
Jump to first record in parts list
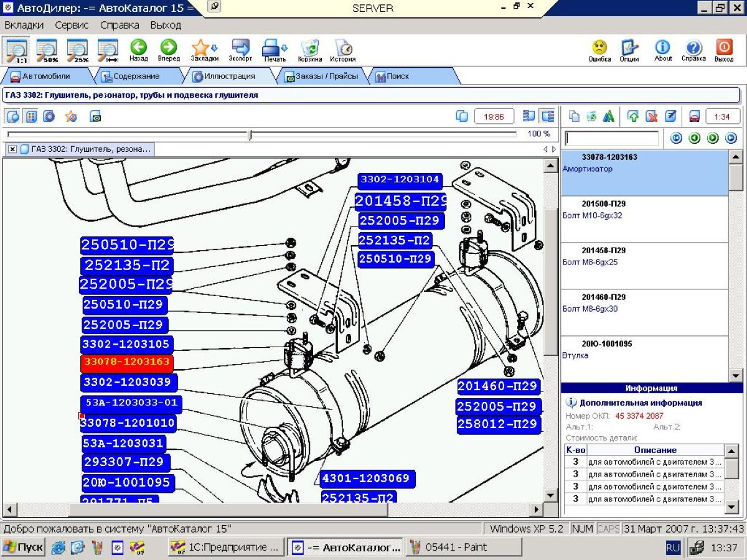click(x=676, y=138)
